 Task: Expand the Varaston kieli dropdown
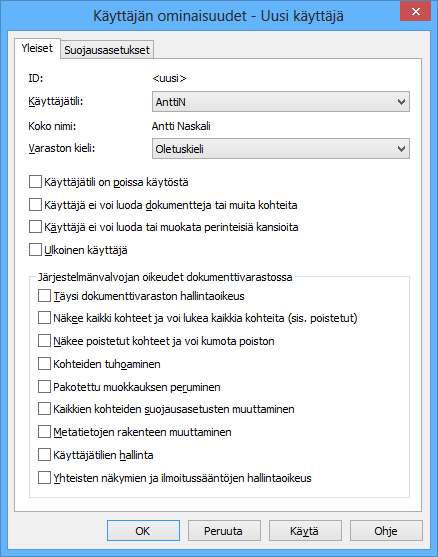click(281, 149)
